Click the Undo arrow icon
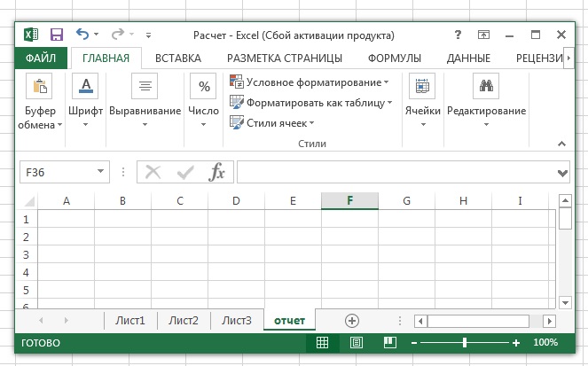 pyautogui.click(x=82, y=35)
